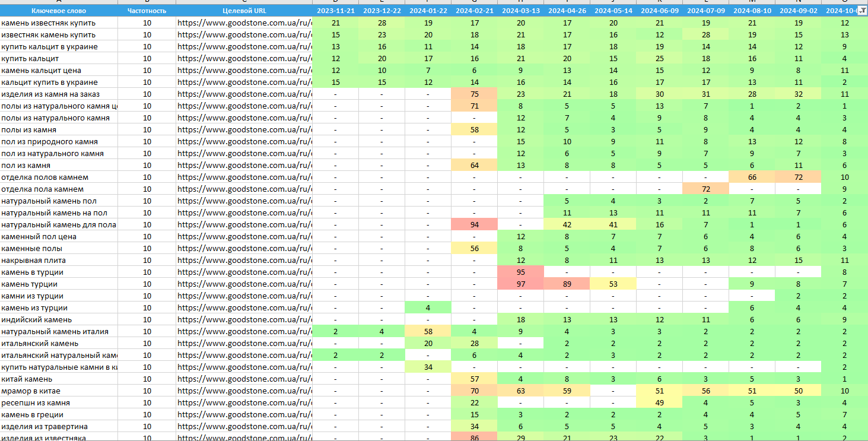Click the frequency value for 'китай камень'
The image size is (868, 441).
[147, 379]
